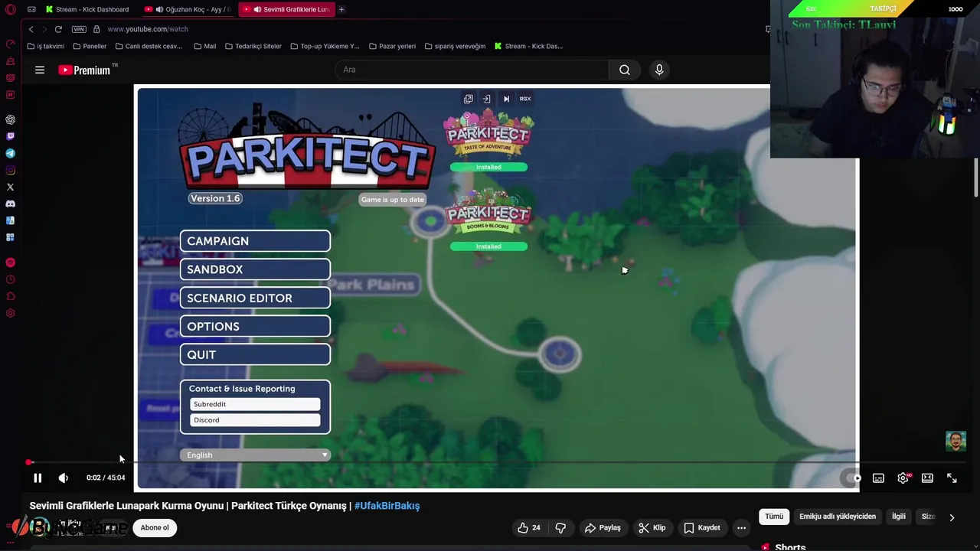The image size is (980, 551).
Task: Click the CAMPAIGN menu entry in video
Action: pyautogui.click(x=255, y=241)
